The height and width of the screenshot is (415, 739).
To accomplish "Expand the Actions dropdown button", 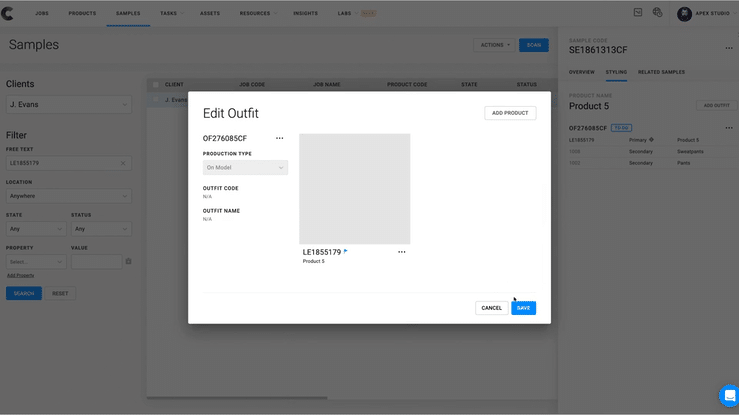I will [494, 45].
